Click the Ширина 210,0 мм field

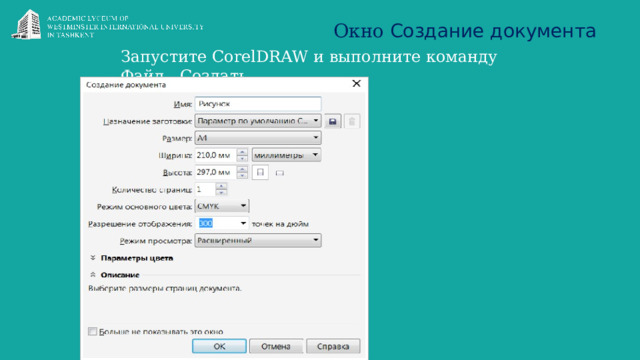(x=216, y=155)
